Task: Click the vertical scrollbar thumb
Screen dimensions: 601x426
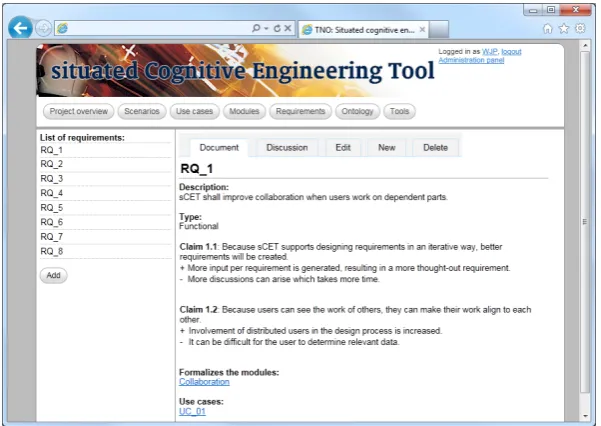Action: tap(585, 222)
